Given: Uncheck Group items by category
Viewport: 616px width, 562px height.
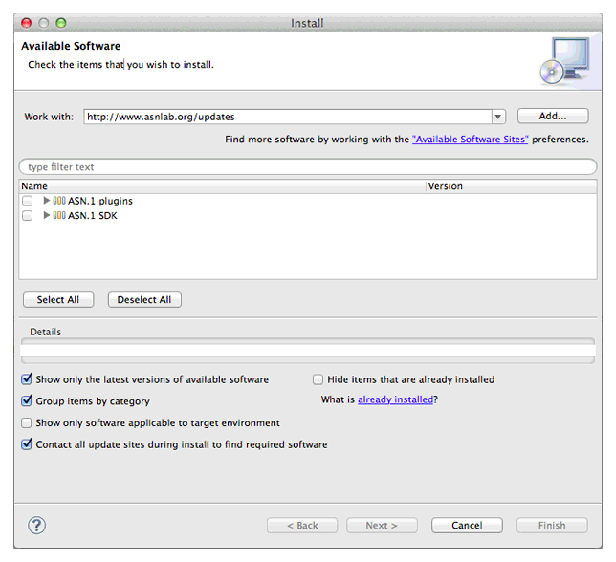Looking at the screenshot, I should coord(27,401).
